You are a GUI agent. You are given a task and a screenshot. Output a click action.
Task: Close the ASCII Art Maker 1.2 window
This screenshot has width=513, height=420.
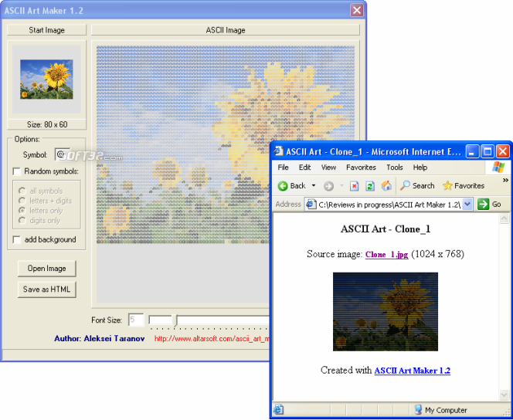tap(357, 10)
